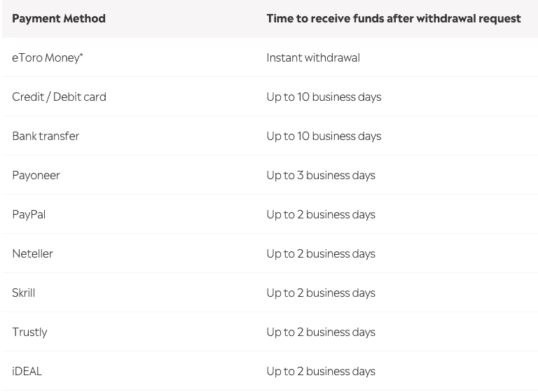Click the Skrill withdrawal time cell
This screenshot has width=538, height=392.
pyautogui.click(x=321, y=293)
